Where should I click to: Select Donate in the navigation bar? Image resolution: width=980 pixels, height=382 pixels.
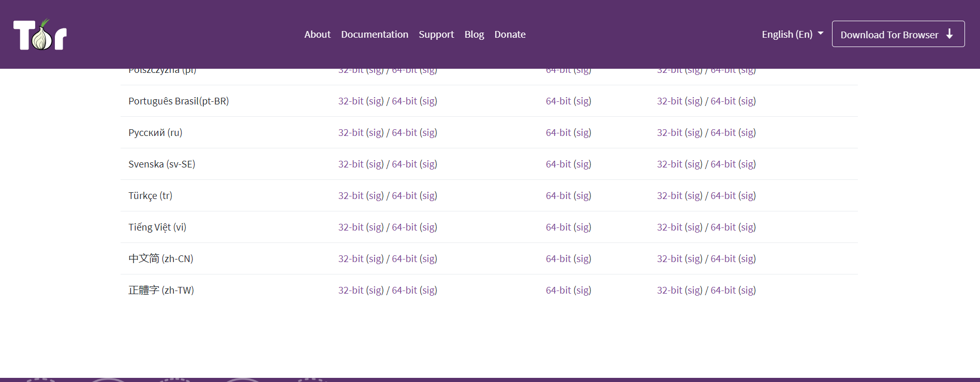tap(510, 34)
